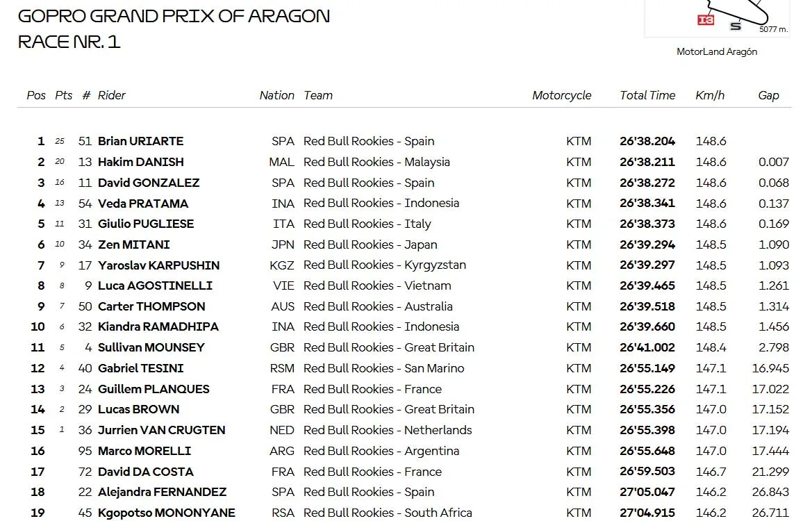Click the Gap column header

click(x=768, y=95)
